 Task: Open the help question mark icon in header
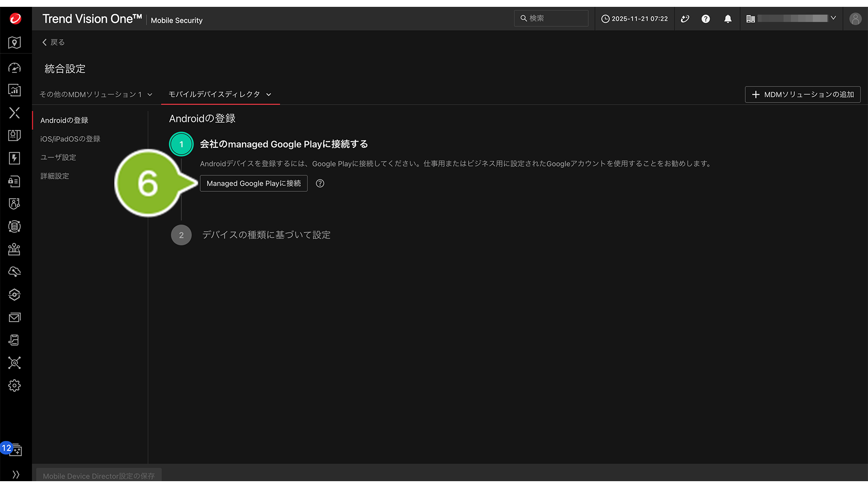[x=705, y=19]
